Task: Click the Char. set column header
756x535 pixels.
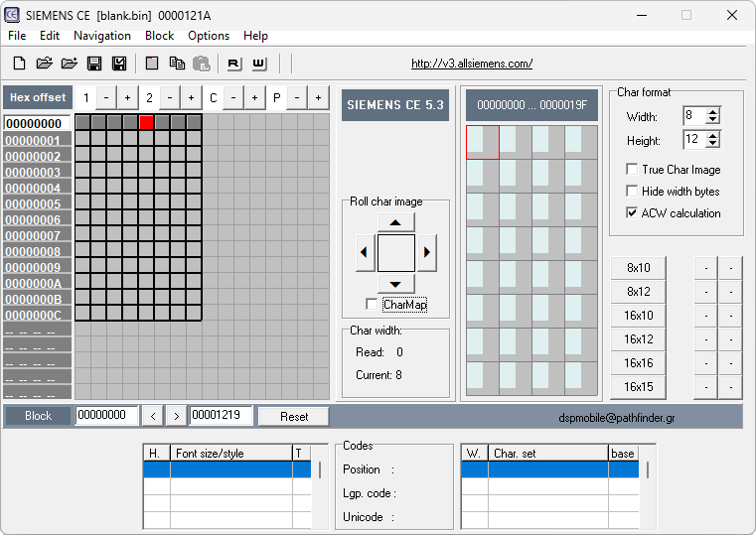Action: [x=548, y=454]
